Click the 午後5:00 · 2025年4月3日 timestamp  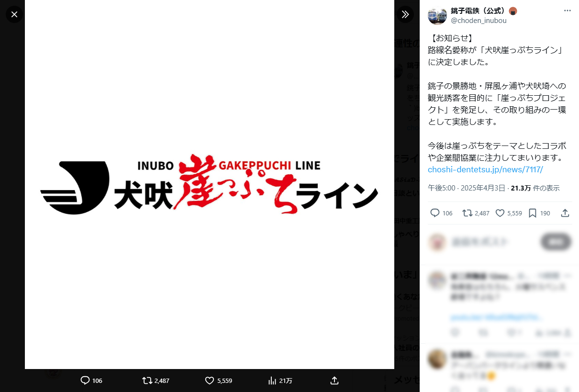pyautogui.click(x=467, y=188)
